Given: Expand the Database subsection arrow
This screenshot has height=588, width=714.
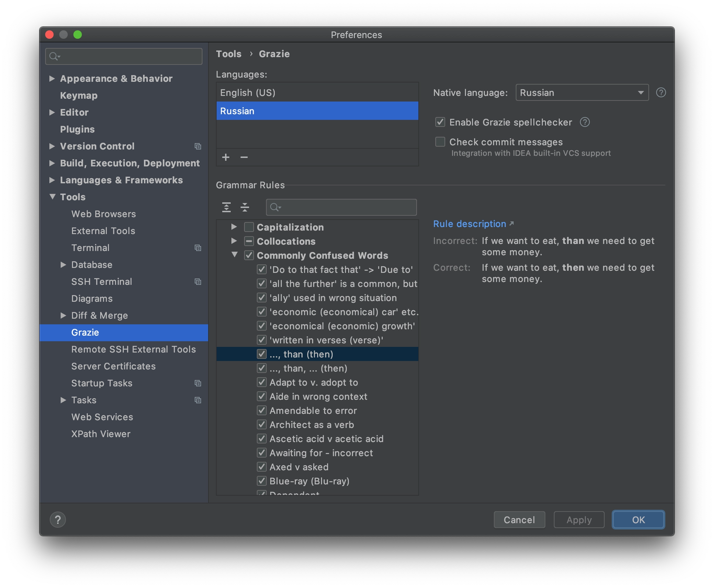Looking at the screenshot, I should (x=63, y=265).
